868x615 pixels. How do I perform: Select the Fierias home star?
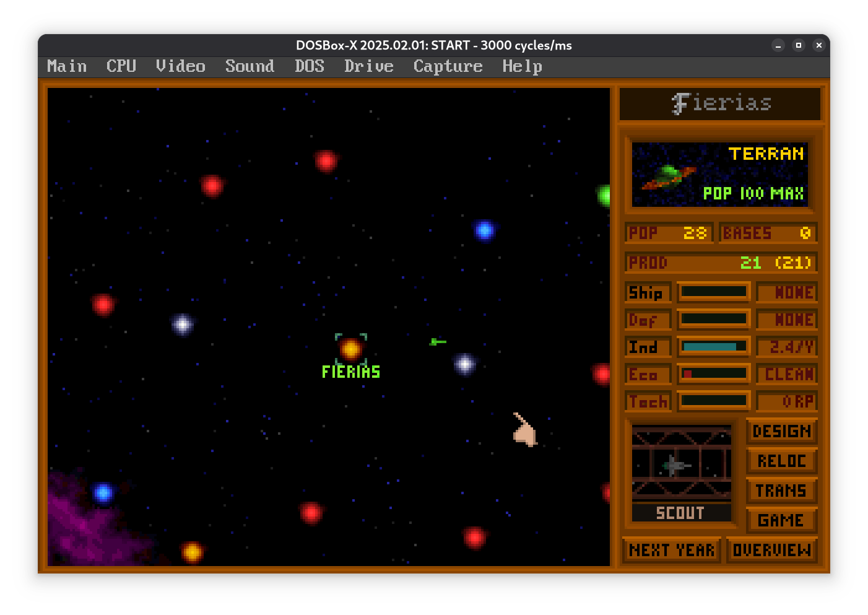pyautogui.click(x=350, y=349)
